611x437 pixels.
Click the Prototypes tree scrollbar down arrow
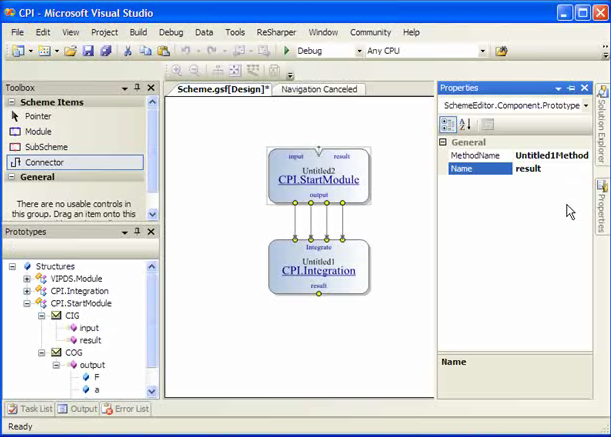[x=152, y=391]
